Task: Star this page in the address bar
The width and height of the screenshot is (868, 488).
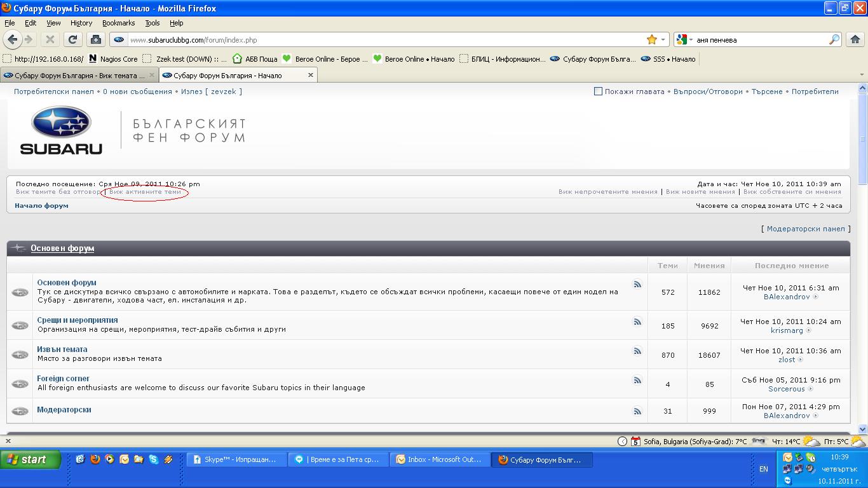Action: pyautogui.click(x=651, y=39)
